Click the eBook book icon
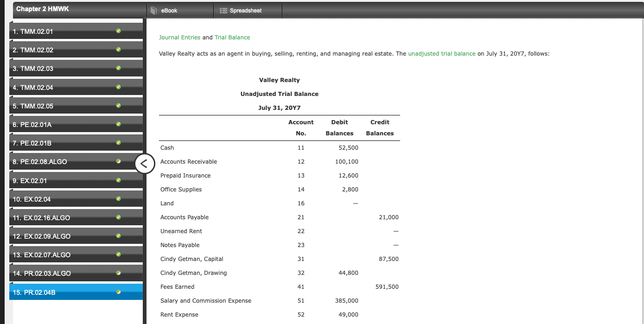This screenshot has width=644, height=324. pyautogui.click(x=153, y=9)
